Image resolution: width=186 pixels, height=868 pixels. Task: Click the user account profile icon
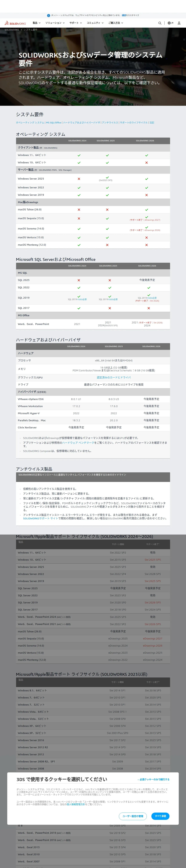point(179,23)
